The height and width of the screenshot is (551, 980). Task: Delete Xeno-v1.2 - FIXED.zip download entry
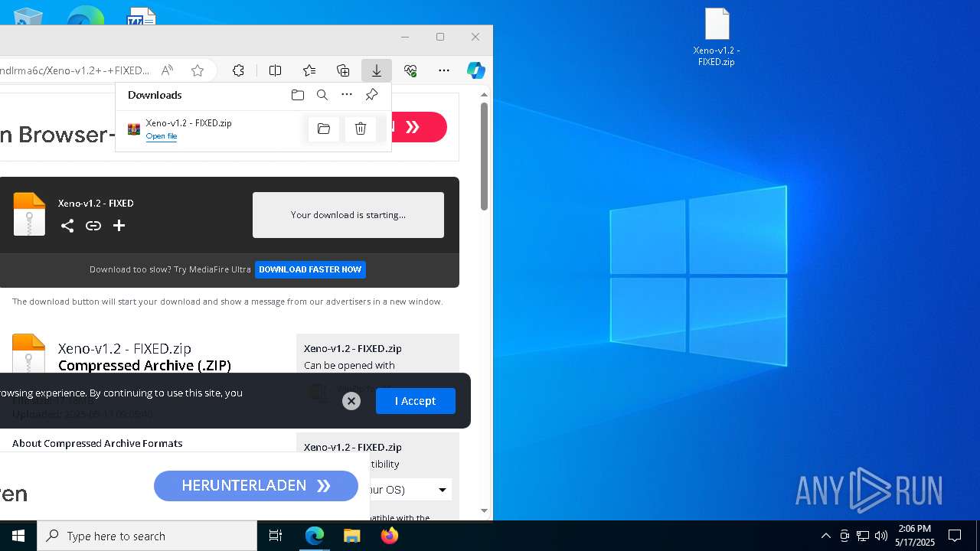pyautogui.click(x=361, y=129)
